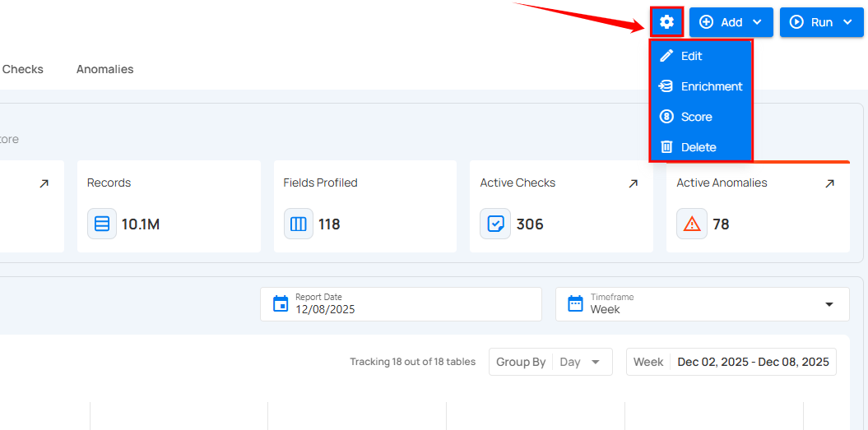
Task: Click the Active Checks checkmark icon
Action: [x=495, y=224]
